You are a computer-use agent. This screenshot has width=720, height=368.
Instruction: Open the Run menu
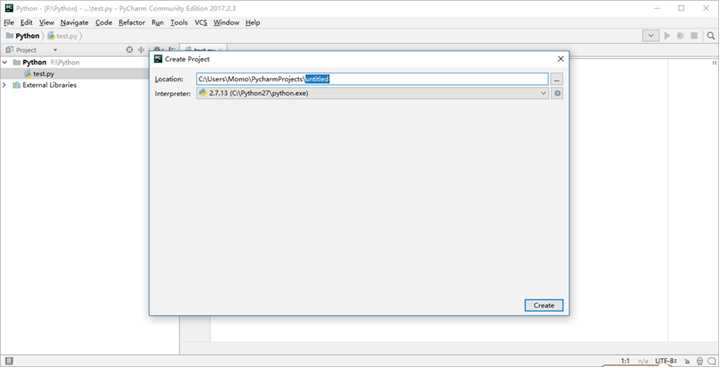158,23
